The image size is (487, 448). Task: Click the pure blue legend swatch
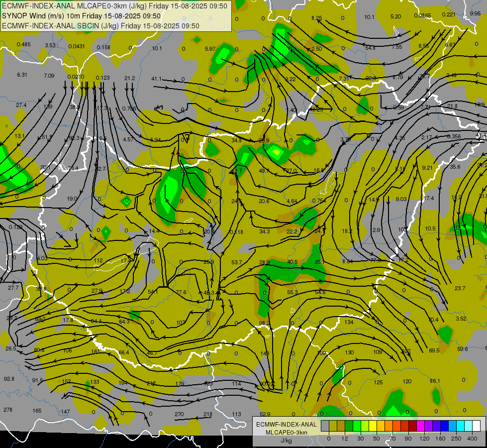tap(445, 426)
